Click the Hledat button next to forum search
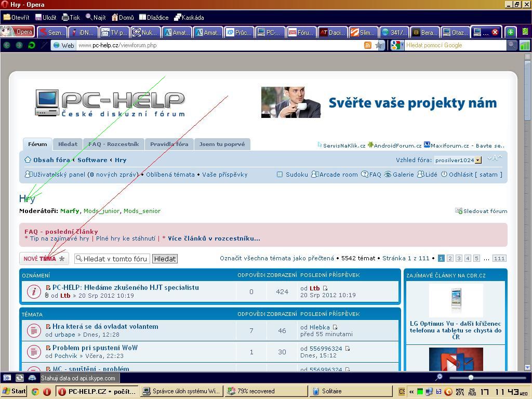The width and height of the screenshot is (532, 399). 165,259
